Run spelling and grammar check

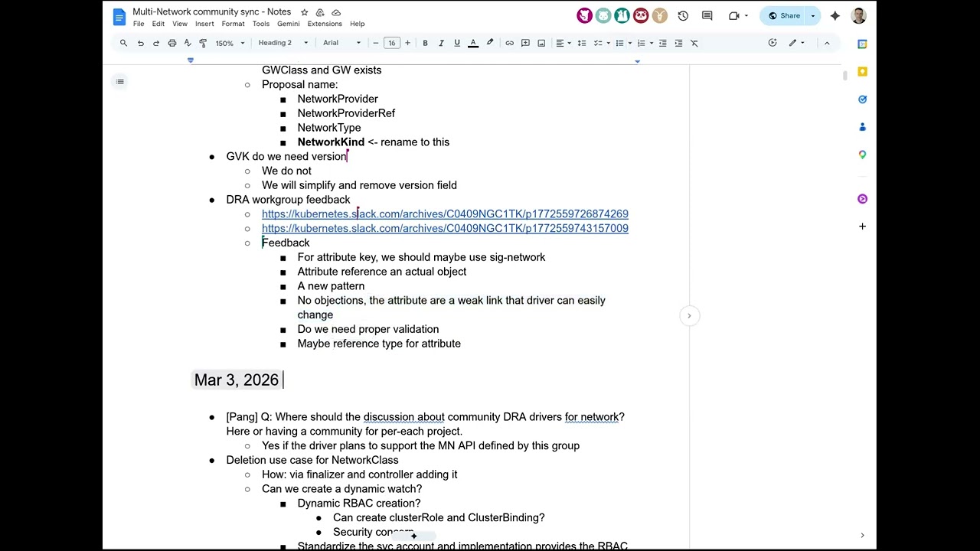[188, 43]
